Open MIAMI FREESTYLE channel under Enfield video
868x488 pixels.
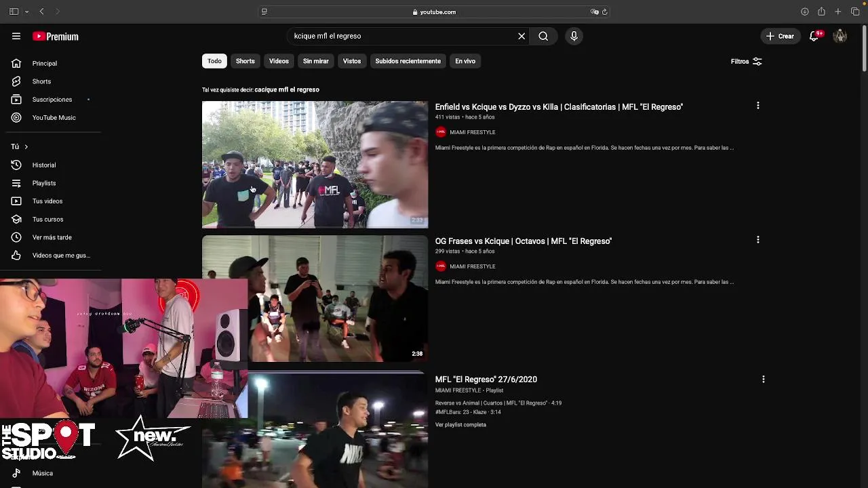472,132
